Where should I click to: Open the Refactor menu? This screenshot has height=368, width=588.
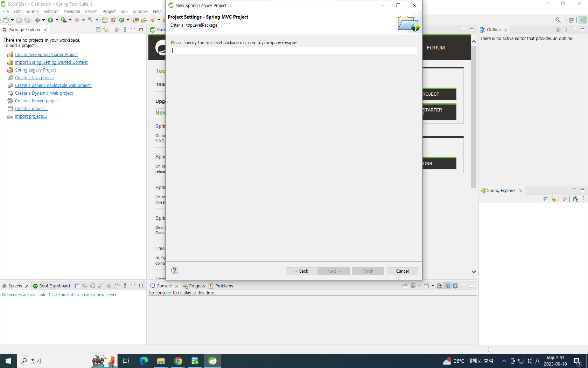(x=51, y=12)
